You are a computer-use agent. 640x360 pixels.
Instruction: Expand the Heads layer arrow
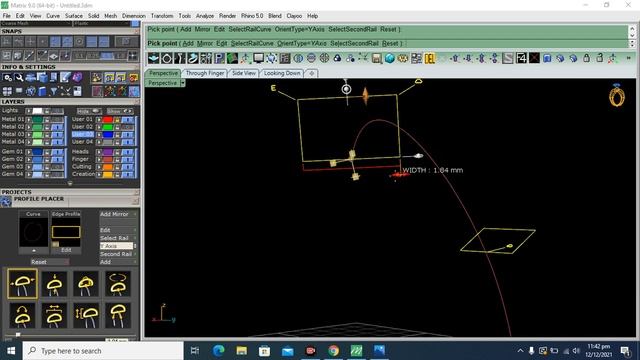tap(99, 152)
